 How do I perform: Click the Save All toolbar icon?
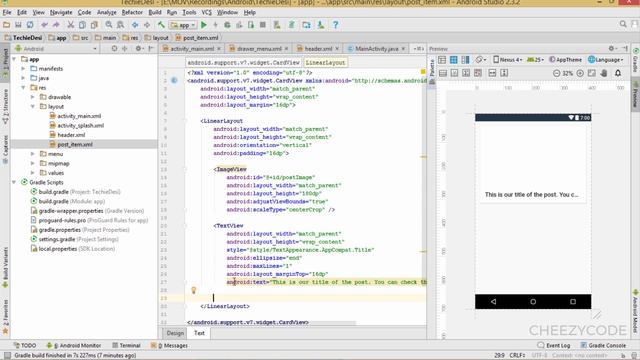(x=18, y=25)
